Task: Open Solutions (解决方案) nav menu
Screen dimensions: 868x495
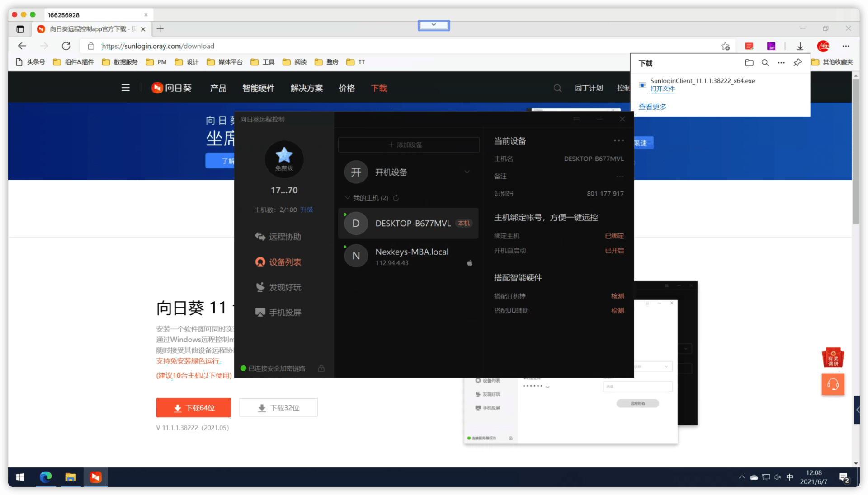Action: coord(307,88)
